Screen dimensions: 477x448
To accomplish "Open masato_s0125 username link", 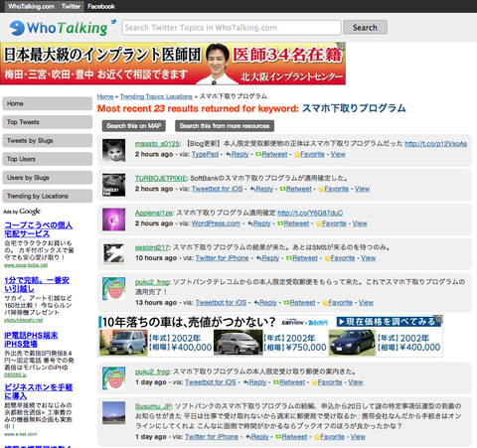I will (x=157, y=144).
